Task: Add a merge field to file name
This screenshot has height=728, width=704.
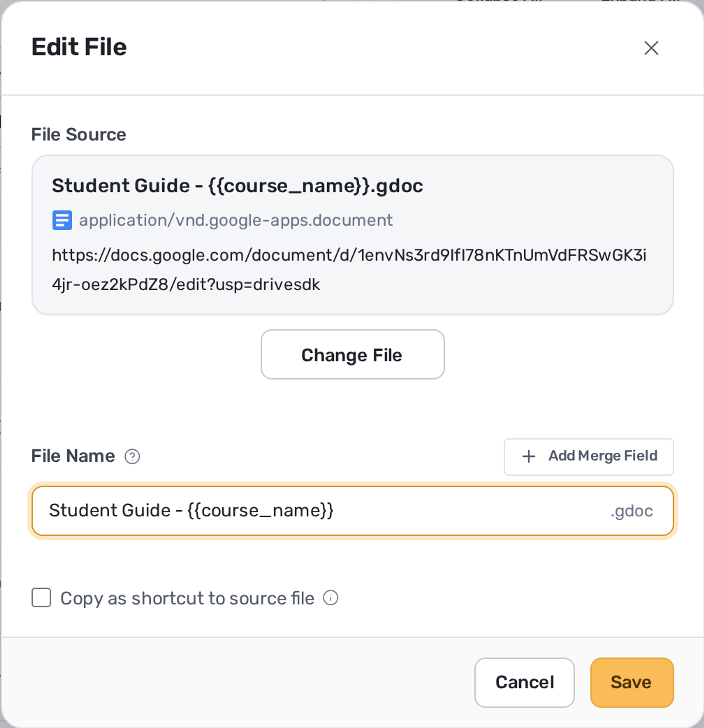Action: pyautogui.click(x=588, y=457)
